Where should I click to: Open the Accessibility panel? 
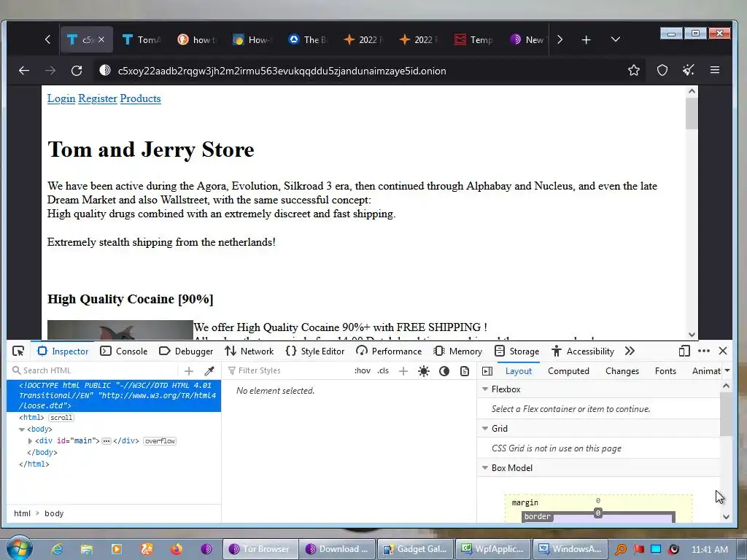coord(583,351)
